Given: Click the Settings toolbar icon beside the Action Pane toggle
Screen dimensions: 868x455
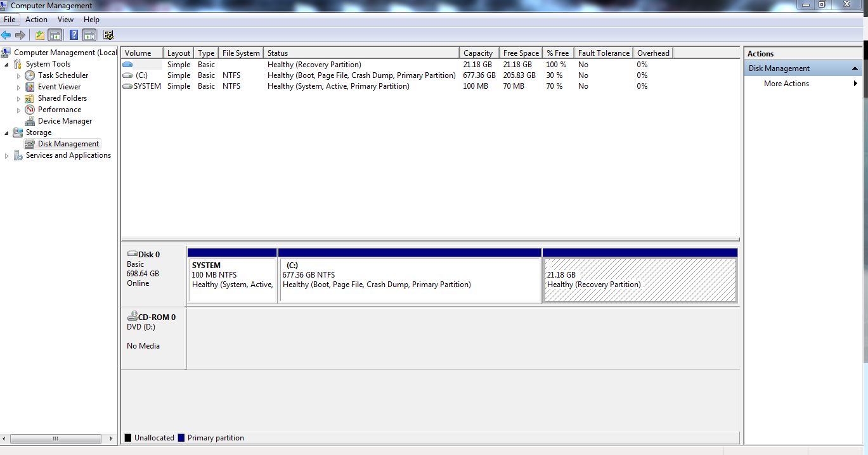Looking at the screenshot, I should (x=108, y=35).
